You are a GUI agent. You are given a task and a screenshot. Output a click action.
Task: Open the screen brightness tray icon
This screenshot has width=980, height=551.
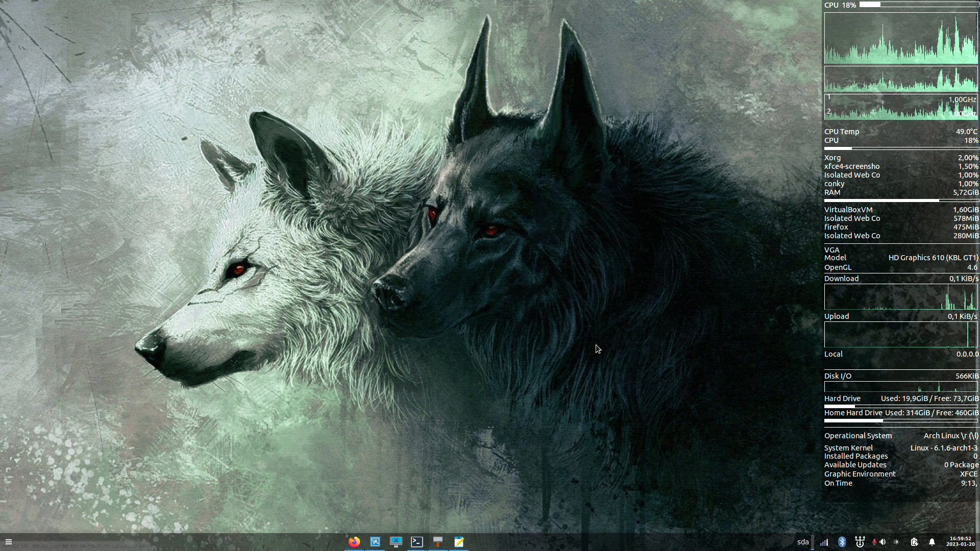[x=896, y=542]
